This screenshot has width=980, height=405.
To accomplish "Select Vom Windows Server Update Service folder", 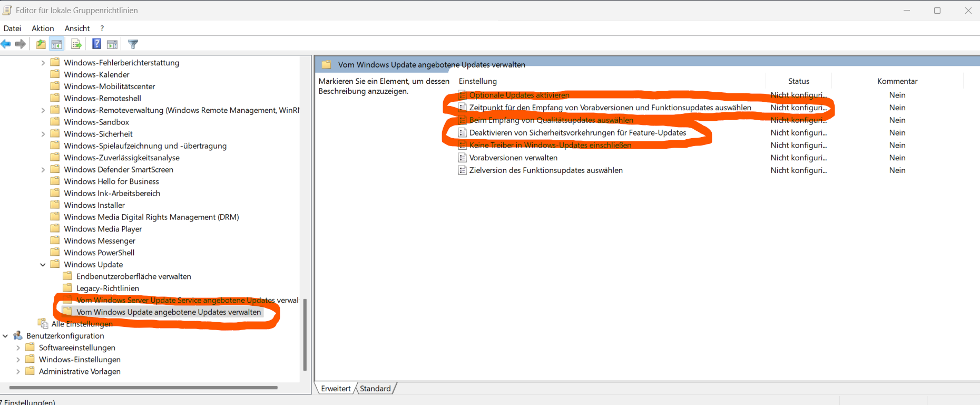I will pos(187,300).
